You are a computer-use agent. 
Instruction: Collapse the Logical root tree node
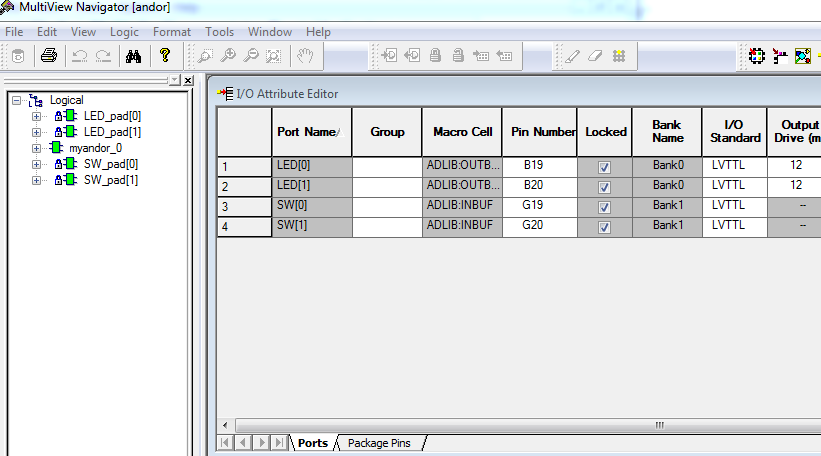click(x=17, y=100)
